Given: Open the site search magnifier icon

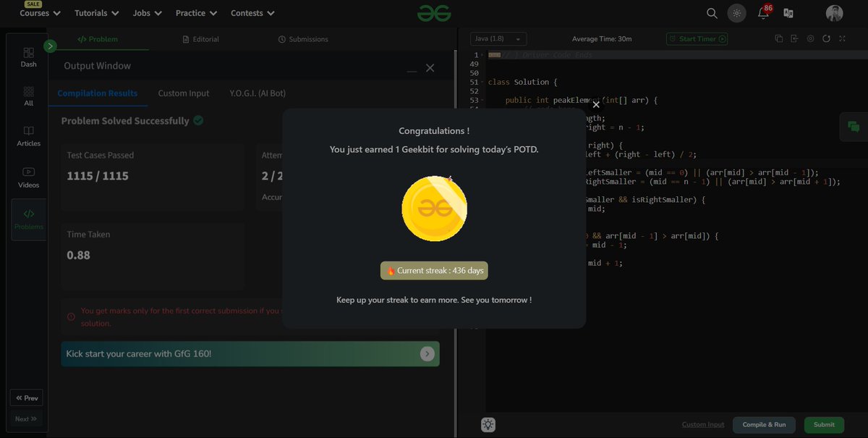Looking at the screenshot, I should [712, 13].
